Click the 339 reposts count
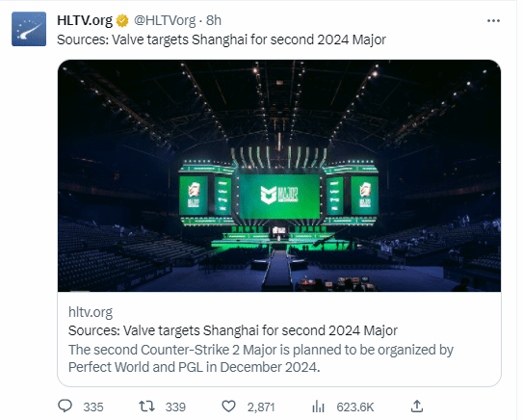 pyautogui.click(x=175, y=407)
